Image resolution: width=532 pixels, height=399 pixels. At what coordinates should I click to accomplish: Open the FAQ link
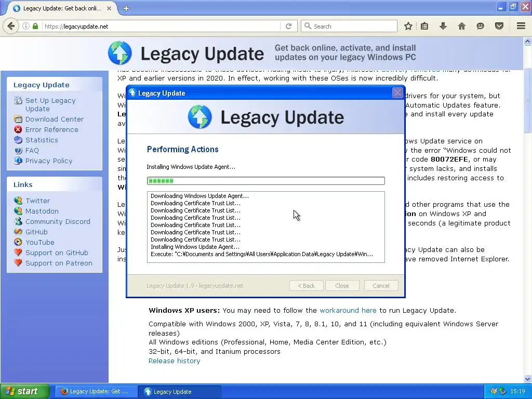pos(32,150)
